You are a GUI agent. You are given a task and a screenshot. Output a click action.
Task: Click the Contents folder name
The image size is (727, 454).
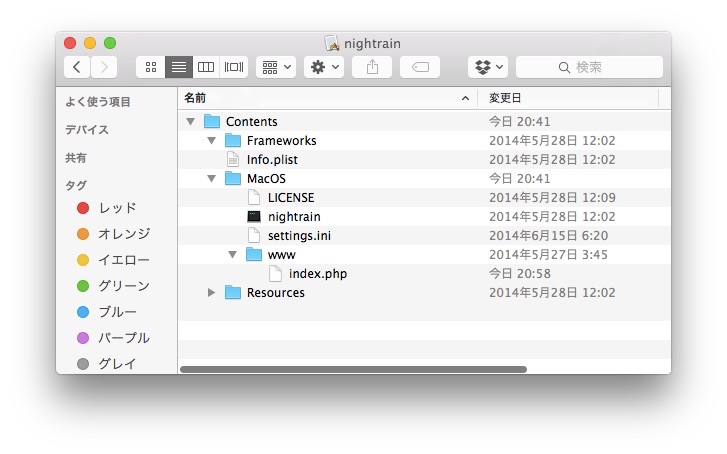252,121
